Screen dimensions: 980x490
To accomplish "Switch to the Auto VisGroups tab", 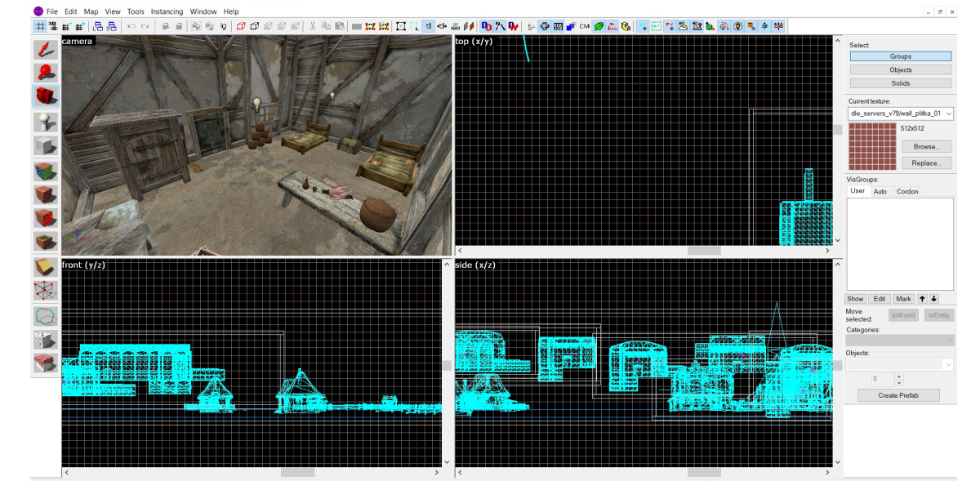I will pos(880,191).
